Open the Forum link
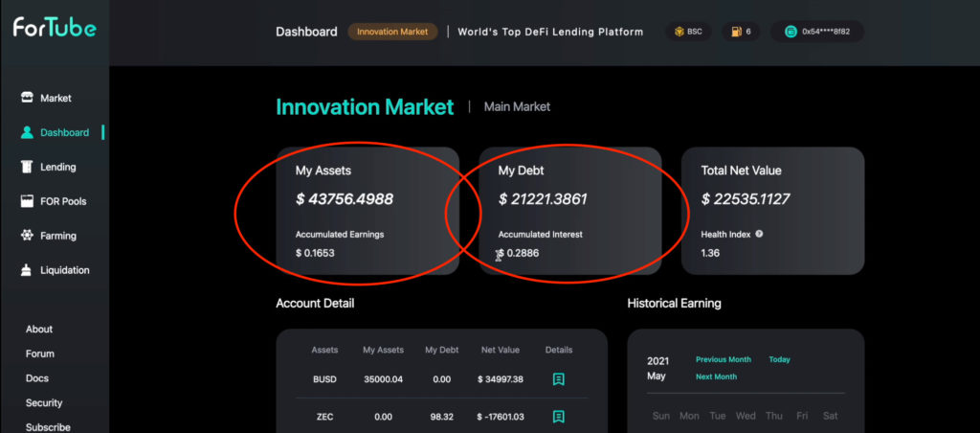The height and width of the screenshot is (433, 980). tap(40, 353)
